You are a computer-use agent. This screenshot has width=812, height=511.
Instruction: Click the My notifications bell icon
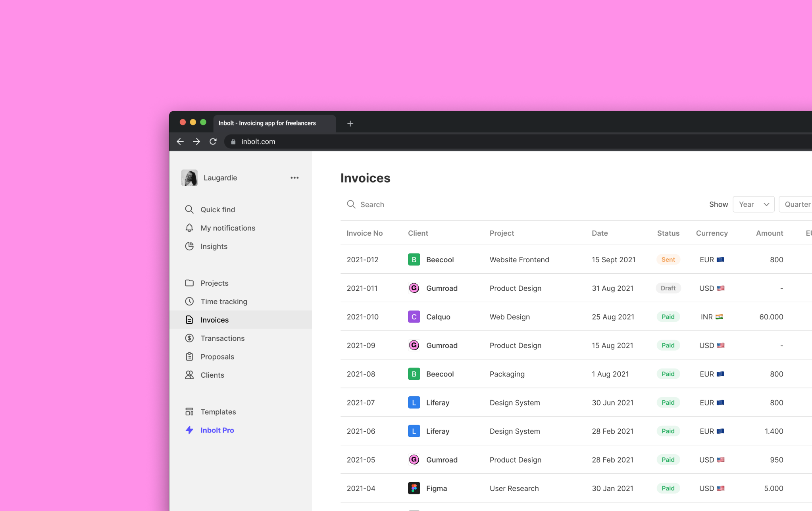[x=189, y=228]
